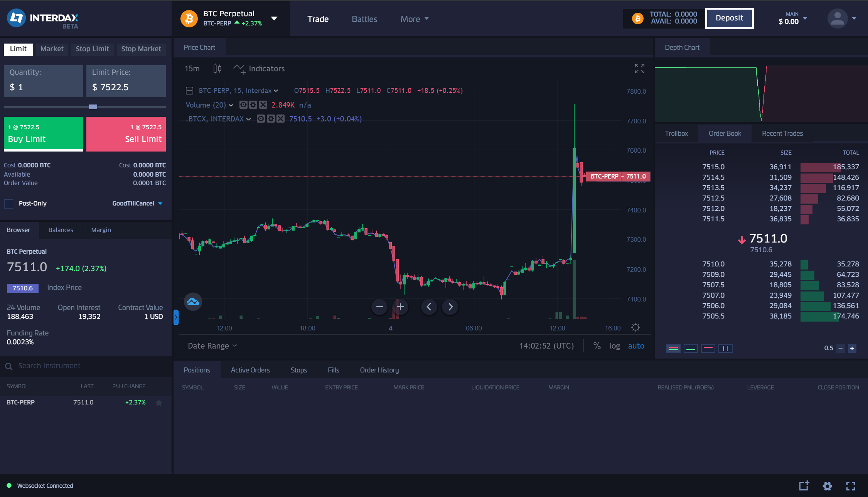Go to the Battles page
The height and width of the screenshot is (497, 868).
pos(364,19)
